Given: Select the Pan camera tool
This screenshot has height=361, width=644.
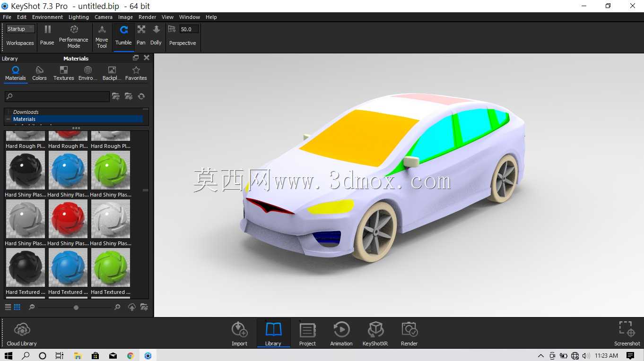Looking at the screenshot, I should click(141, 35).
